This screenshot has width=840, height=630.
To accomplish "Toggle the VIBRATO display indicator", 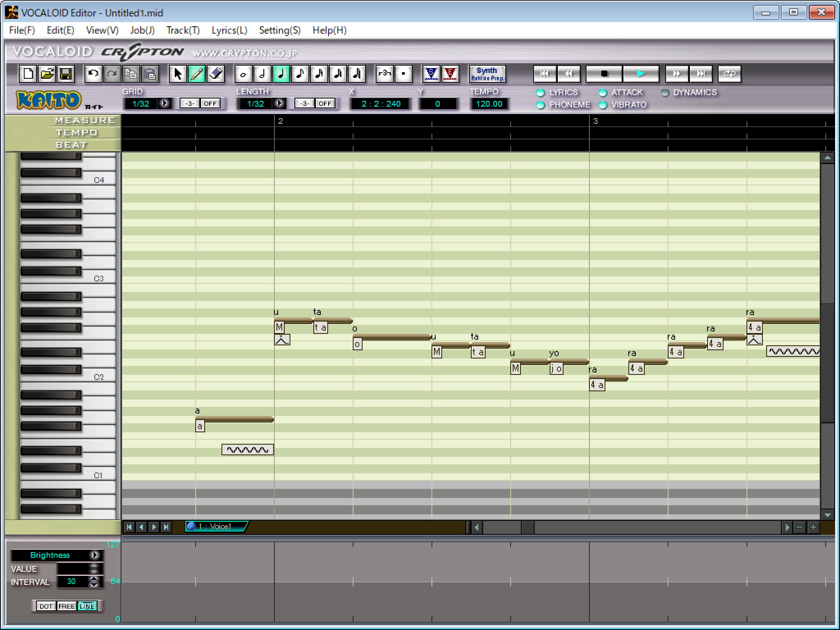I will (x=603, y=105).
